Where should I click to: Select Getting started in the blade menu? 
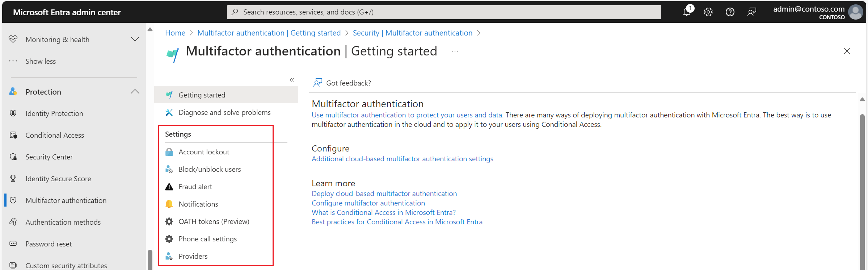(x=226, y=95)
